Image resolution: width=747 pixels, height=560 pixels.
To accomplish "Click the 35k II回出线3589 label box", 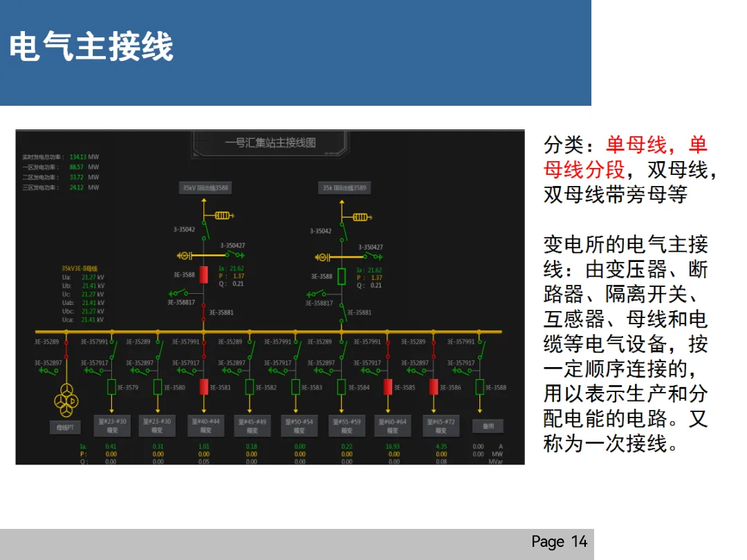I will click(x=344, y=187).
